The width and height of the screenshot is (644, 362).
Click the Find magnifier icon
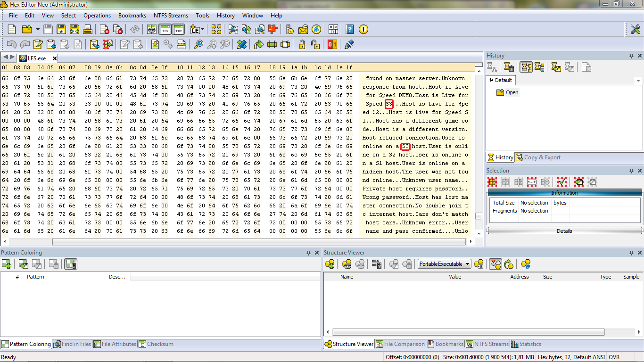pos(198,44)
